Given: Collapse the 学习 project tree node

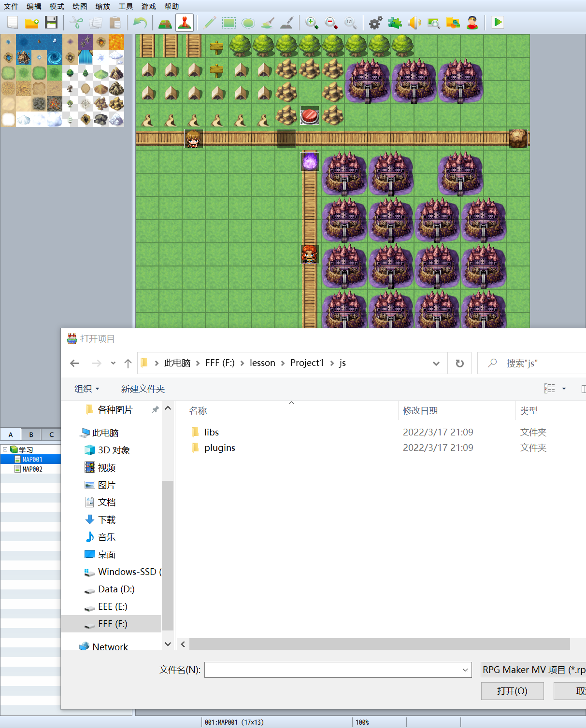Looking at the screenshot, I should [5, 449].
